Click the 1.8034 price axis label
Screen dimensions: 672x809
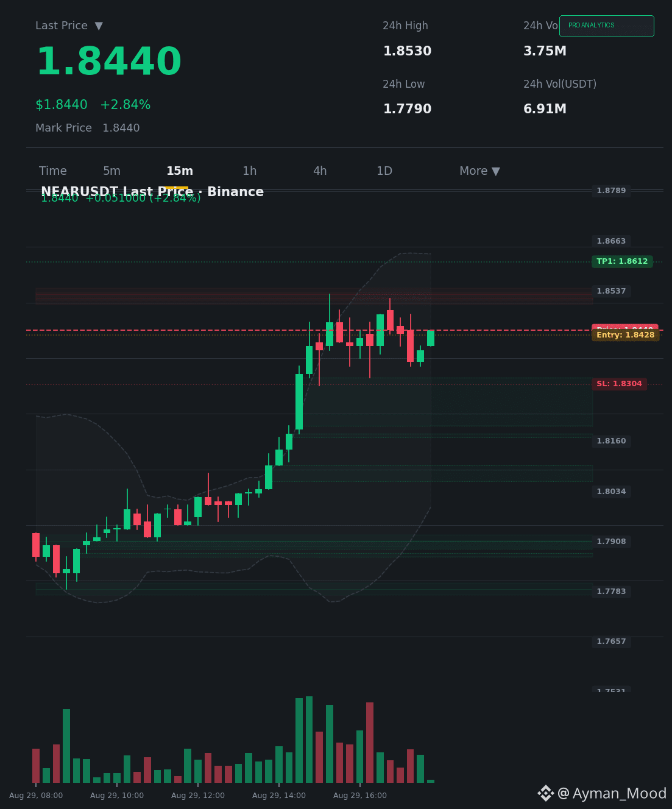[x=611, y=492]
